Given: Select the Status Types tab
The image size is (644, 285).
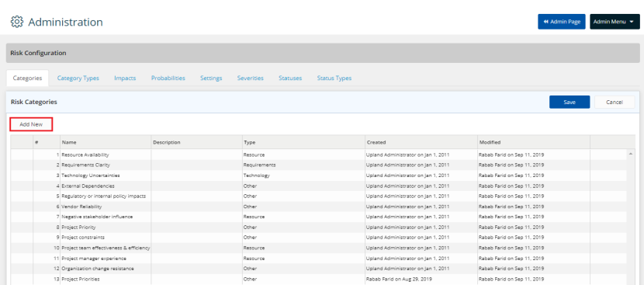Looking at the screenshot, I should pos(334,78).
